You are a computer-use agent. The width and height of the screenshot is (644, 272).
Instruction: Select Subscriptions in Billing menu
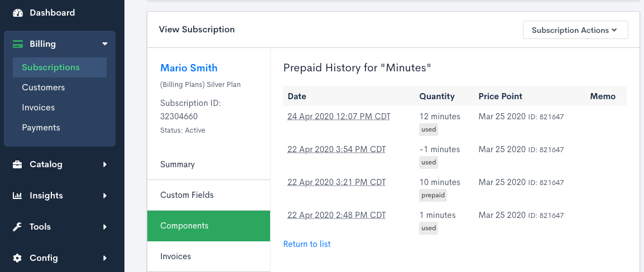[60, 67]
